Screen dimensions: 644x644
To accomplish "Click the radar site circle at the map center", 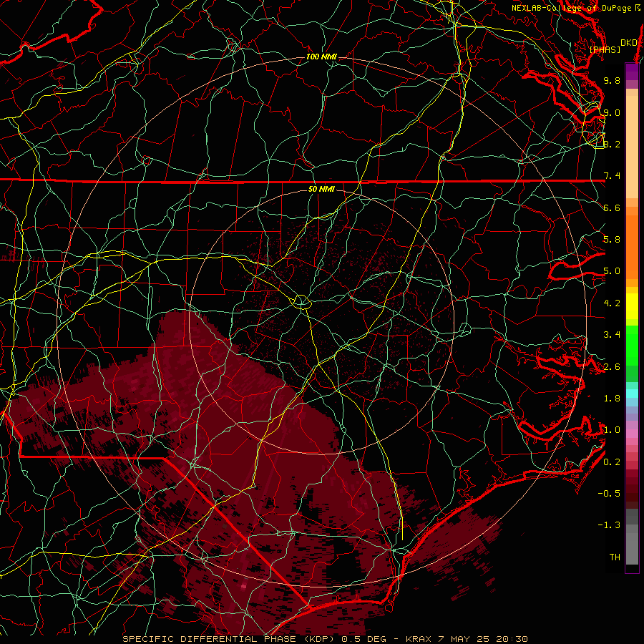I will click(x=301, y=302).
